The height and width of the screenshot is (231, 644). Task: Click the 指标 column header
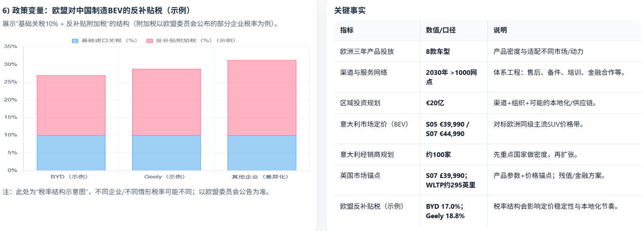tap(347, 30)
